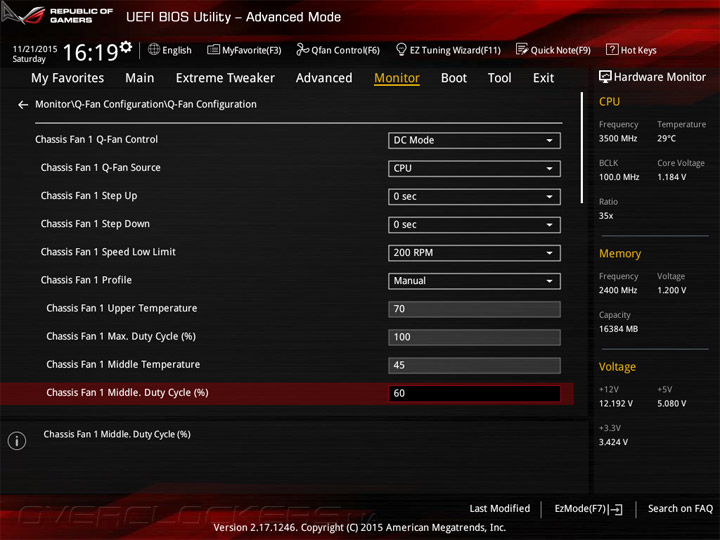Viewport: 720px width, 540px height.
Task: Open Chassis Fan 1 Step Up dropdown
Action: pyautogui.click(x=474, y=197)
